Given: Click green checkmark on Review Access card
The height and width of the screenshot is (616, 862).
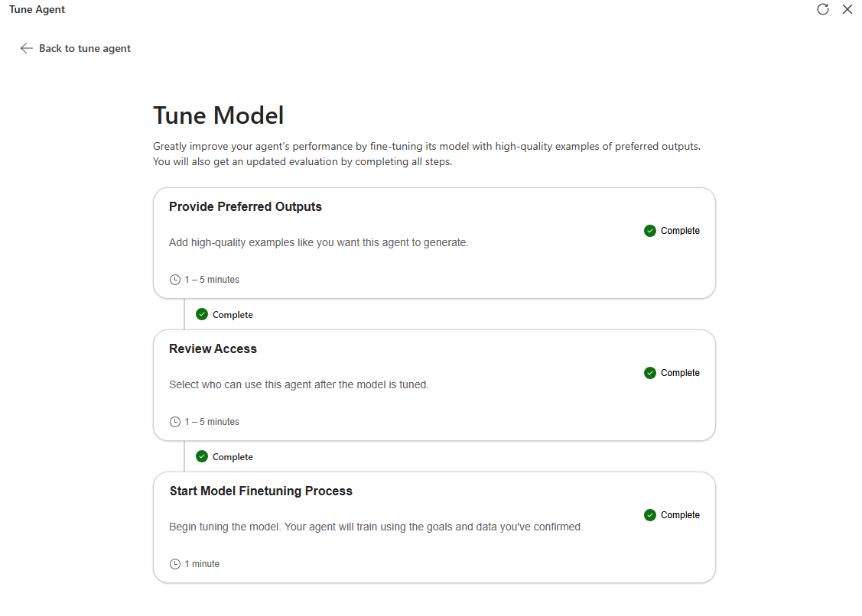Looking at the screenshot, I should point(650,373).
